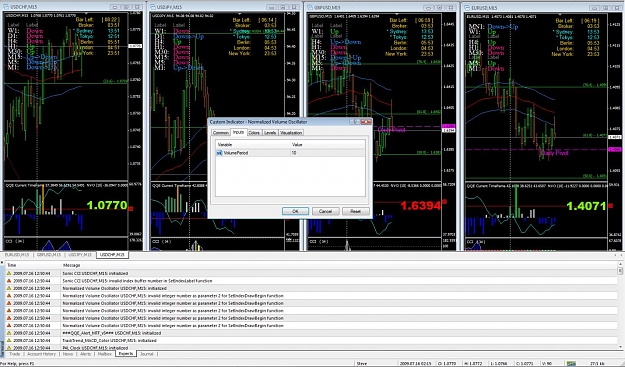The image size is (625, 367).
Task: Click the red 1.6394 price label on GBPUSD chart
Action: (421, 206)
